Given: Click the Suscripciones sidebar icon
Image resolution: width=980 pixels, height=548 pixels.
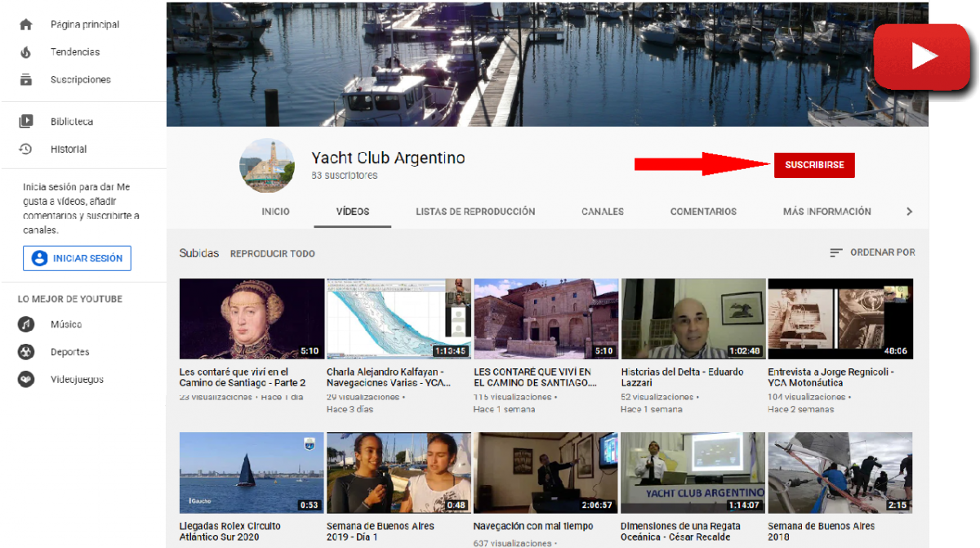Looking at the screenshot, I should (26, 80).
